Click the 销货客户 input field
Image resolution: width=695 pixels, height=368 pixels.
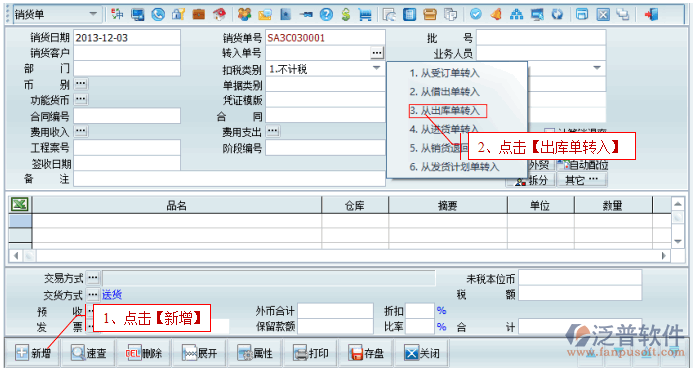click(x=127, y=53)
